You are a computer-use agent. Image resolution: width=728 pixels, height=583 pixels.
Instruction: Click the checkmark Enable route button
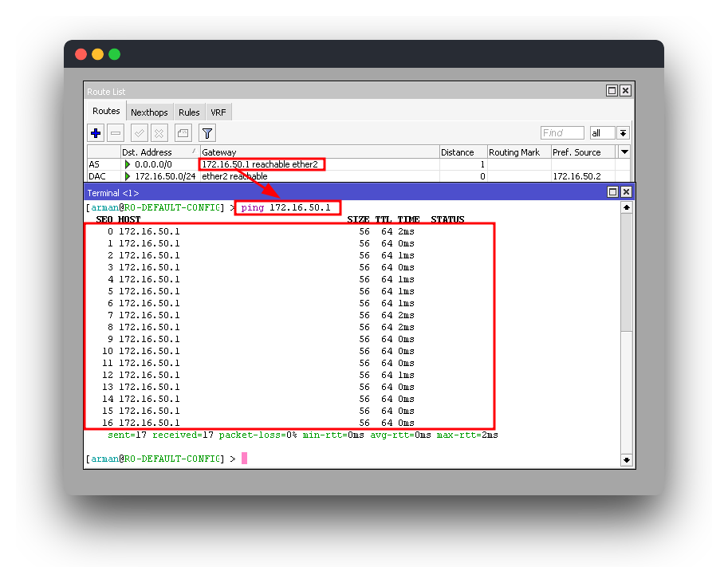[139, 133]
